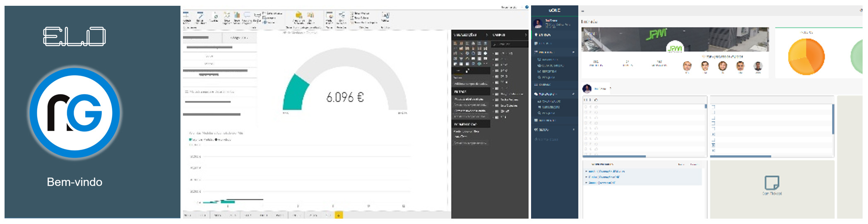Click the round nG logo on welcome panel

(75, 112)
